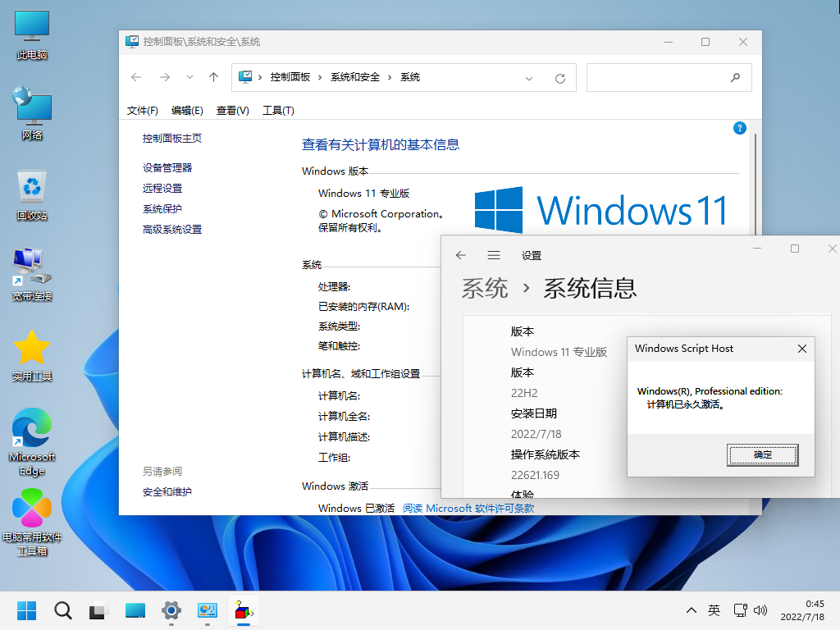Open 控制面板主页 link
This screenshot has width=840, height=630.
pyautogui.click(x=172, y=138)
